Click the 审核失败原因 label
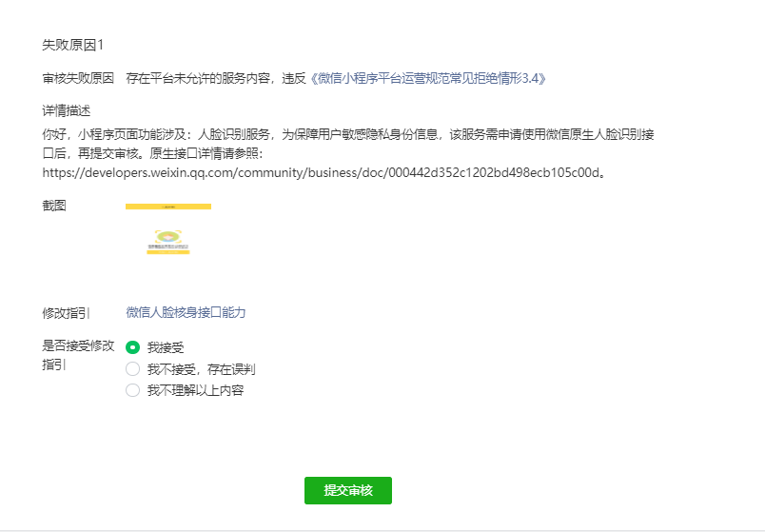The image size is (765, 532). (78, 78)
